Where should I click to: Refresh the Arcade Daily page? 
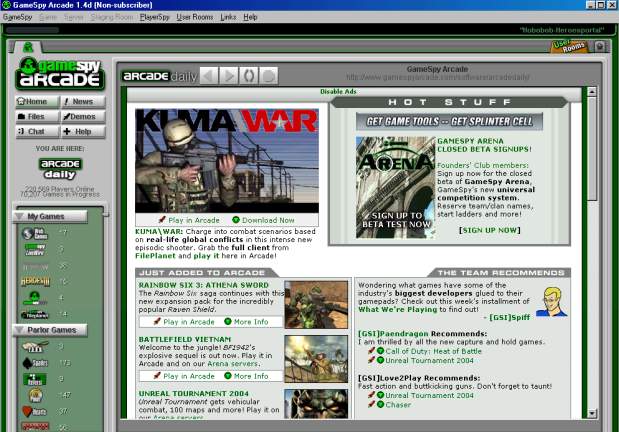coord(249,75)
